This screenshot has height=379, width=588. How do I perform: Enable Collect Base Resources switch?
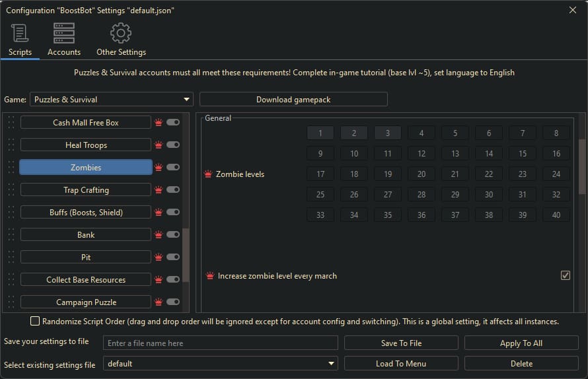pyautogui.click(x=173, y=279)
